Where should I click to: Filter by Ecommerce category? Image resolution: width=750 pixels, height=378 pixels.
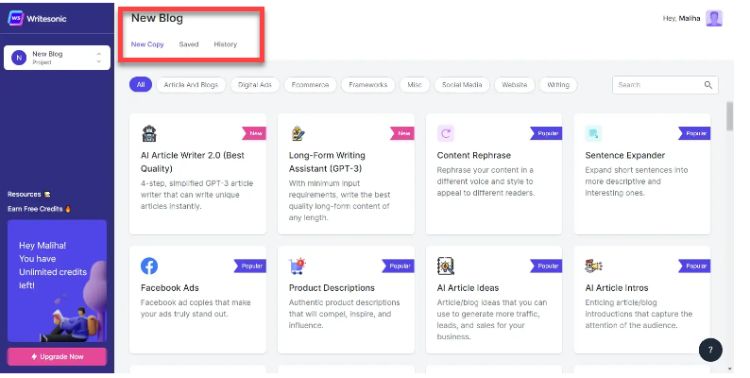pos(310,85)
